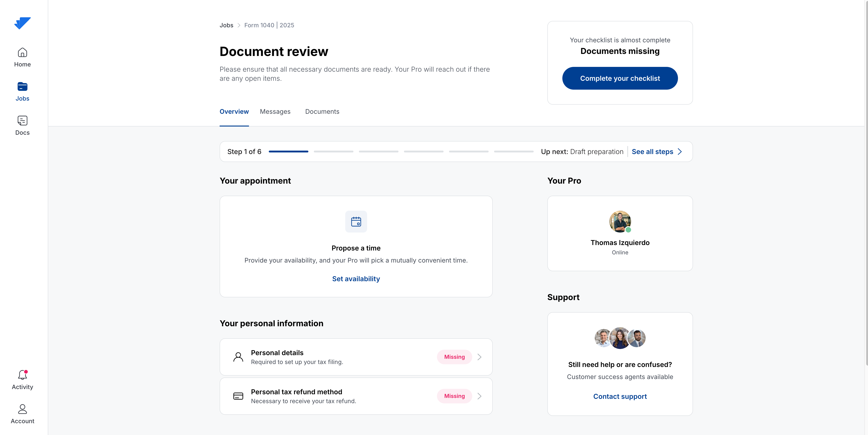Click Thomas Izquierdo's profile photo
This screenshot has width=868, height=435.
(620, 221)
